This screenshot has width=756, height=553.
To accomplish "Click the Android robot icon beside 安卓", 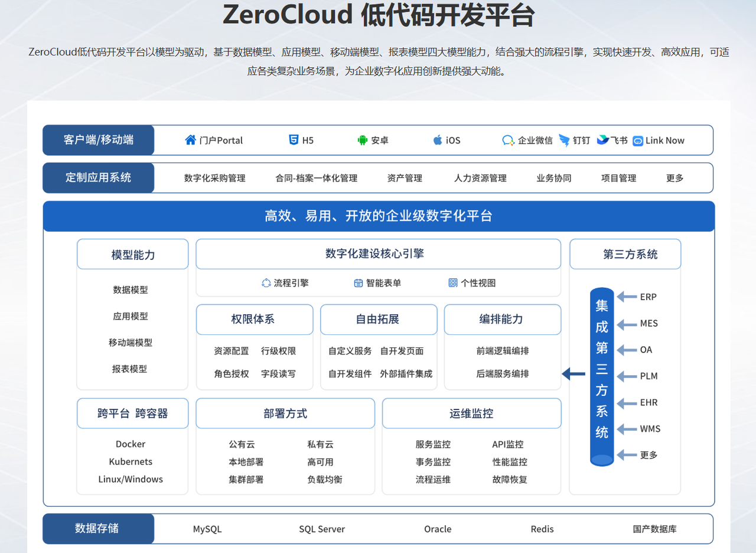I will 362,140.
